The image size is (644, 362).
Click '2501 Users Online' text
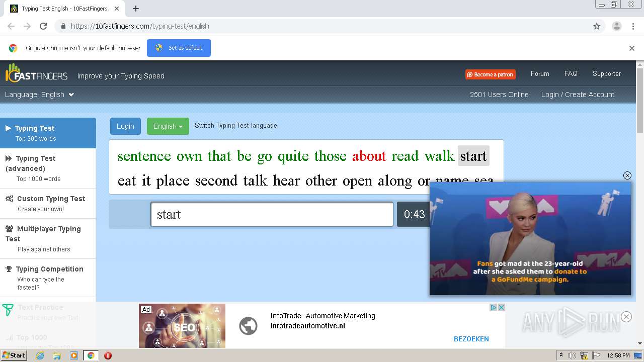tap(499, 95)
